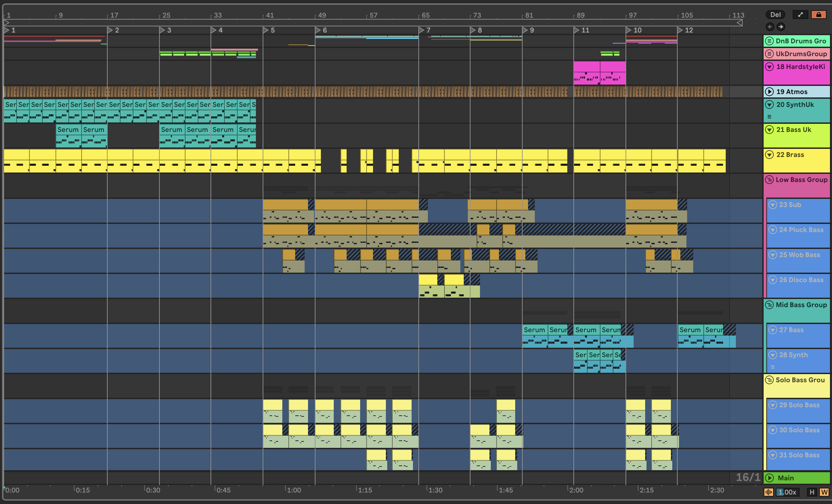Click the 1.00x zoom value field

[x=787, y=492]
